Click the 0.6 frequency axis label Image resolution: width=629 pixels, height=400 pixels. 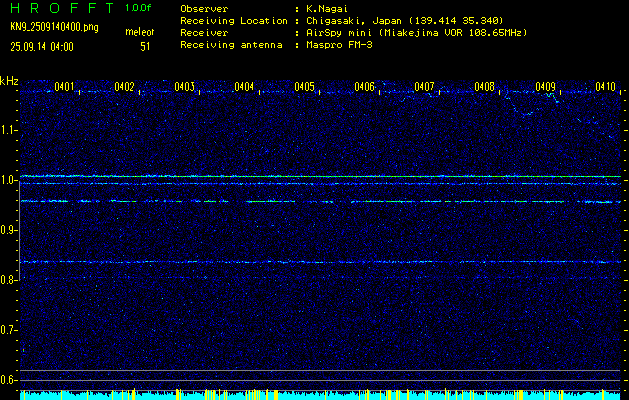tap(9, 380)
